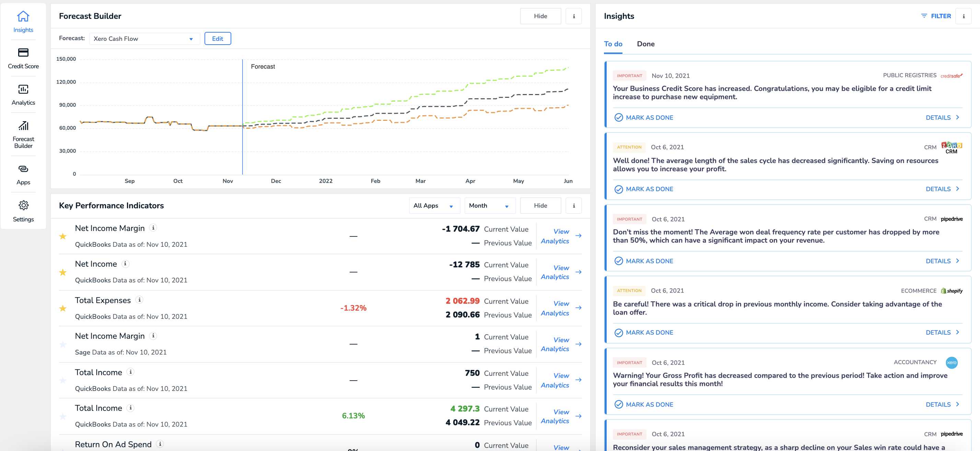Click the Insights panel info icon
Viewport: 980px width, 451px height.
pyautogui.click(x=963, y=16)
